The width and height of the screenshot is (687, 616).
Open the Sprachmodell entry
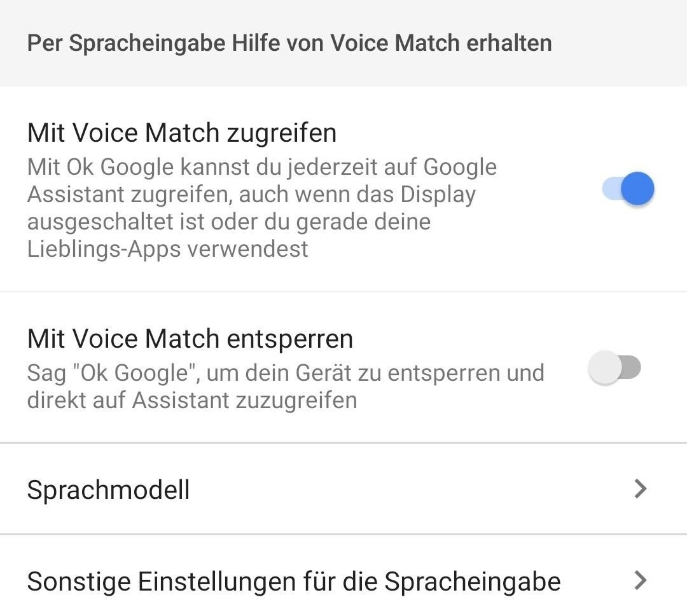pyautogui.click(x=343, y=489)
